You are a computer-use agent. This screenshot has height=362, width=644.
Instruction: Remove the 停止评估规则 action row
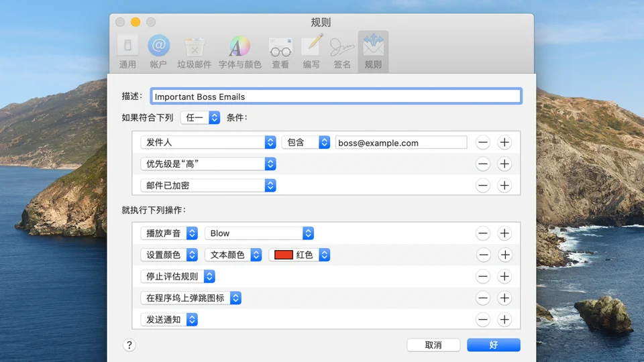(x=482, y=276)
